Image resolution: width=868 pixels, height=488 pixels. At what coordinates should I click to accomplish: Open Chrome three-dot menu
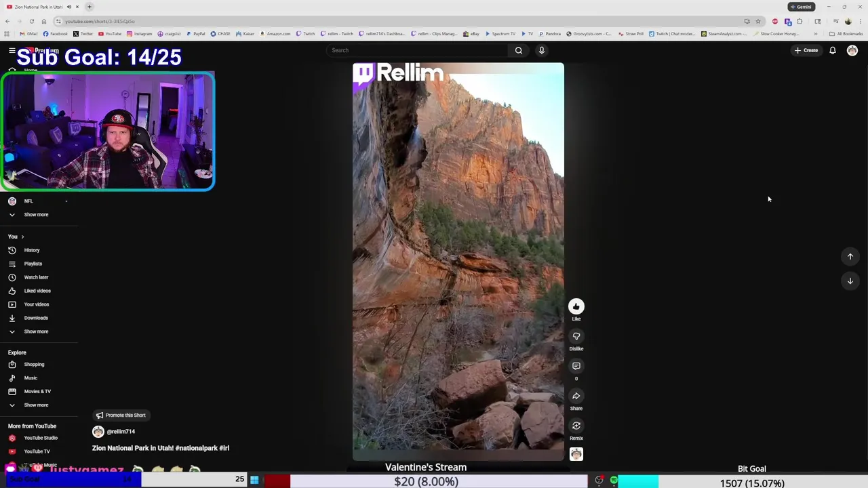(x=861, y=21)
